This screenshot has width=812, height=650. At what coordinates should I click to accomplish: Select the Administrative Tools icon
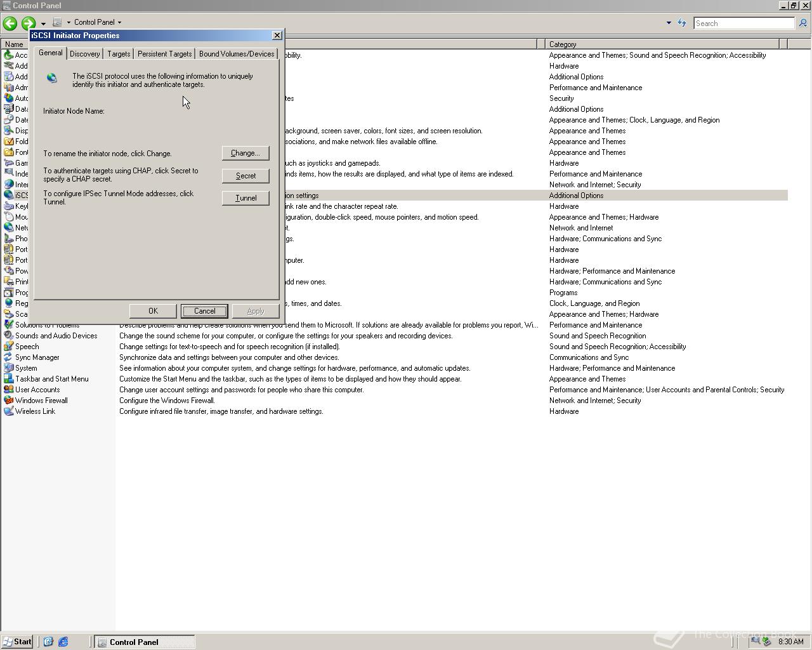[8, 88]
